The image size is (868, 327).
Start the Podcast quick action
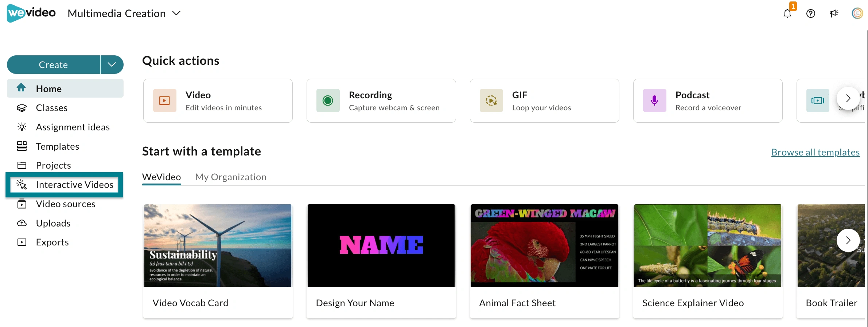(x=708, y=101)
